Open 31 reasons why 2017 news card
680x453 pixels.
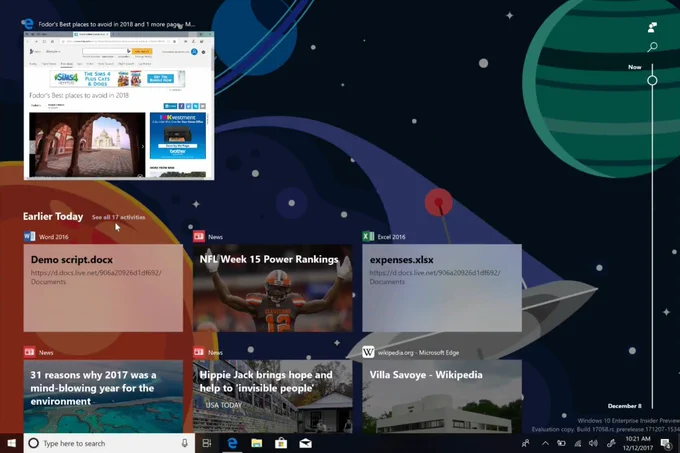(103, 396)
